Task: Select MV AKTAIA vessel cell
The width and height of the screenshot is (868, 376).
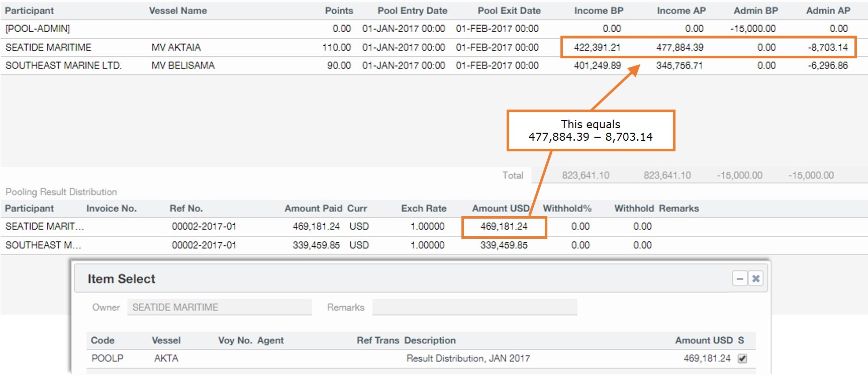Action: [176, 47]
